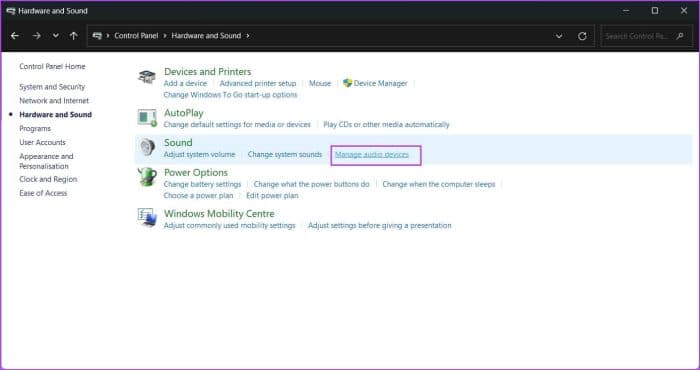Screen dimensions: 700x370
Task: Click Change default settings for media or devices
Action: click(237, 125)
